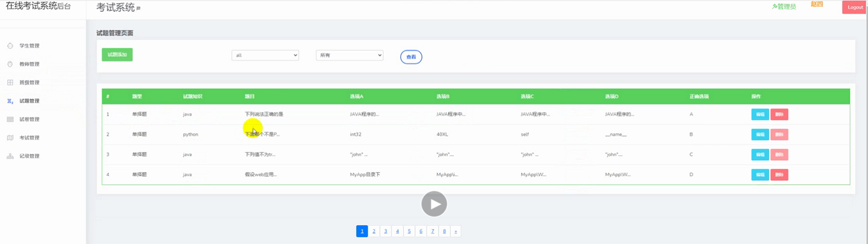Viewport: 868px width, 244px height.
Task: Click the 题目 column header
Action: (x=249, y=97)
